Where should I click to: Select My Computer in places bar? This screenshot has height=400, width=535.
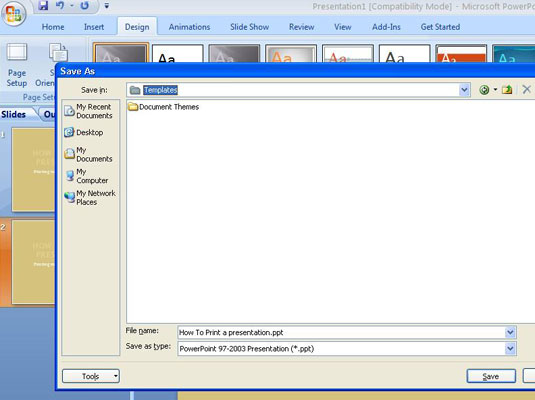87,176
